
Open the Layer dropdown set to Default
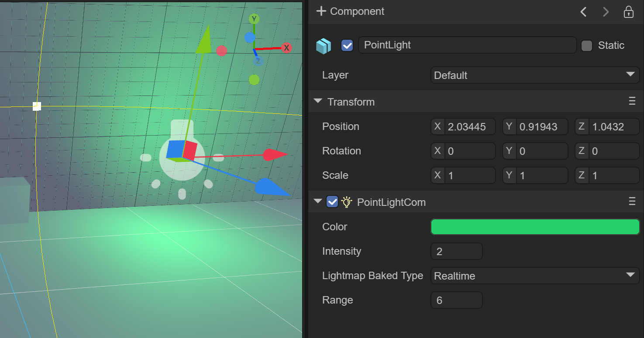pyautogui.click(x=535, y=75)
